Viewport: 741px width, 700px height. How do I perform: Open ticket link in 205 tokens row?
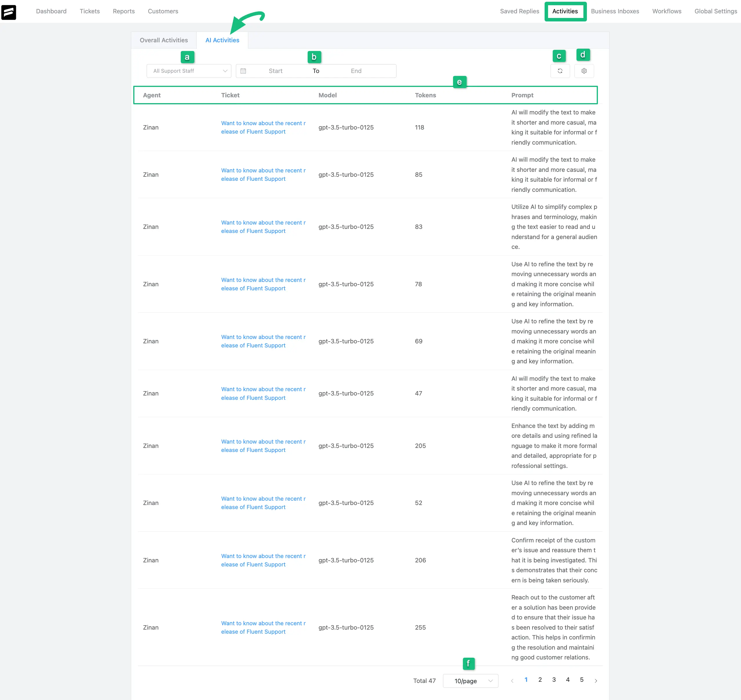click(x=263, y=446)
